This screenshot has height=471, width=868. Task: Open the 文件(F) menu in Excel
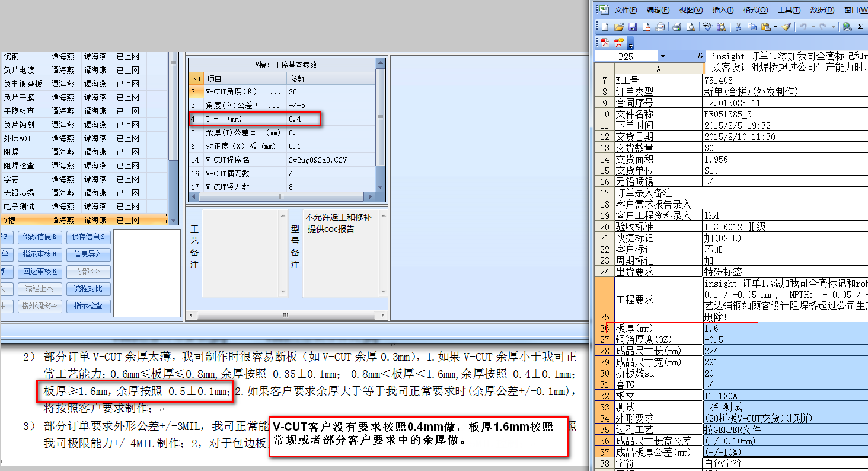(626, 10)
